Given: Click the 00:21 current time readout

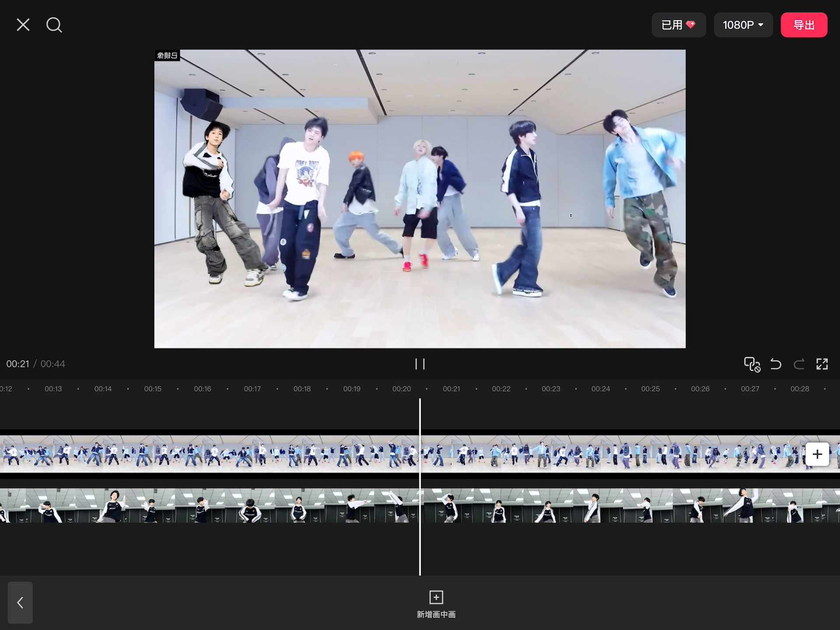Looking at the screenshot, I should click(17, 364).
